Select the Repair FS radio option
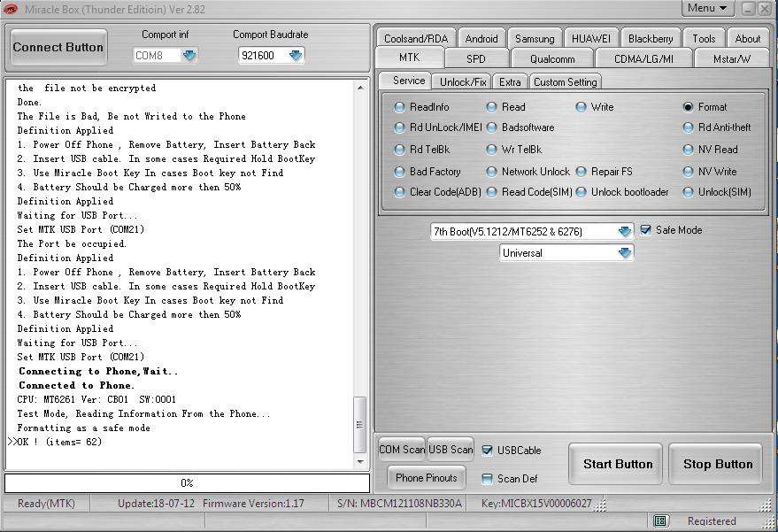 (x=581, y=172)
